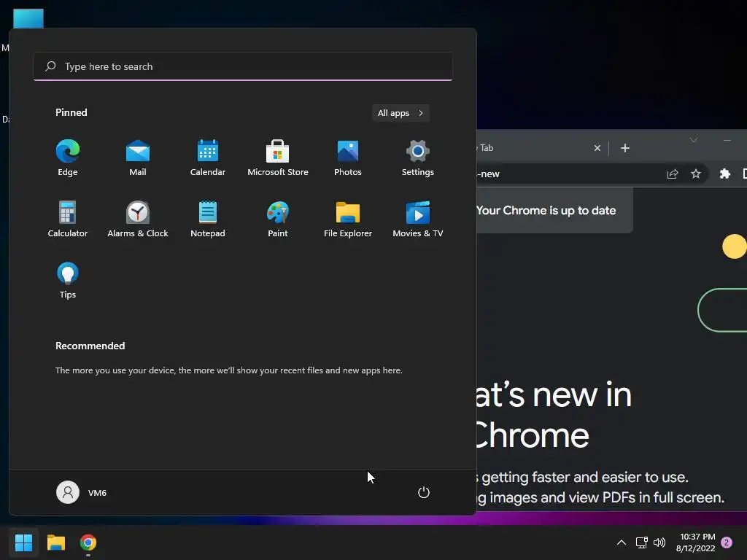The height and width of the screenshot is (560, 747).
Task: Open the VM6 user account menu
Action: point(82,492)
